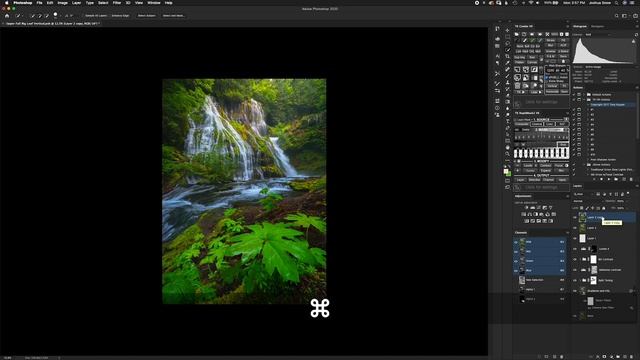Select the Crop tool

507,56
